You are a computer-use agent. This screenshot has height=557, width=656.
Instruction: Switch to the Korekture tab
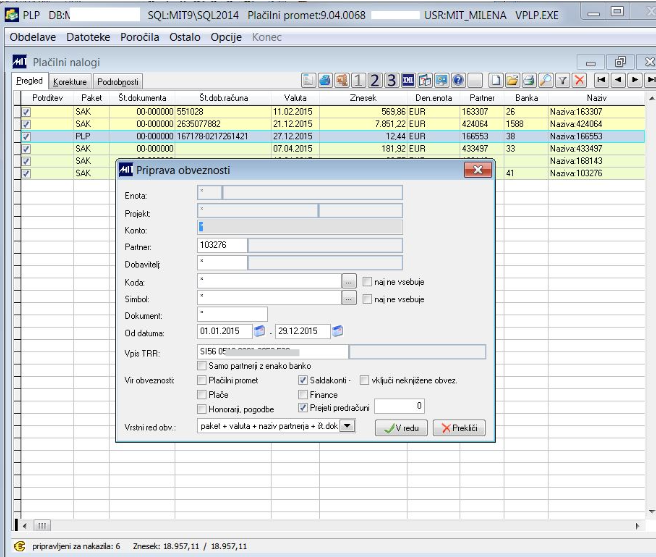(x=70, y=81)
